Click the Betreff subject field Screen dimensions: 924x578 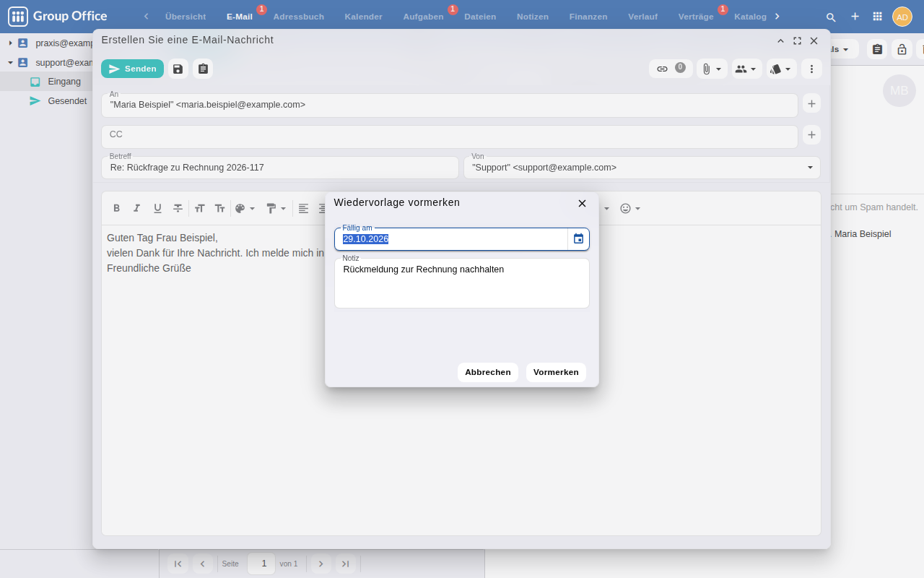coord(280,168)
